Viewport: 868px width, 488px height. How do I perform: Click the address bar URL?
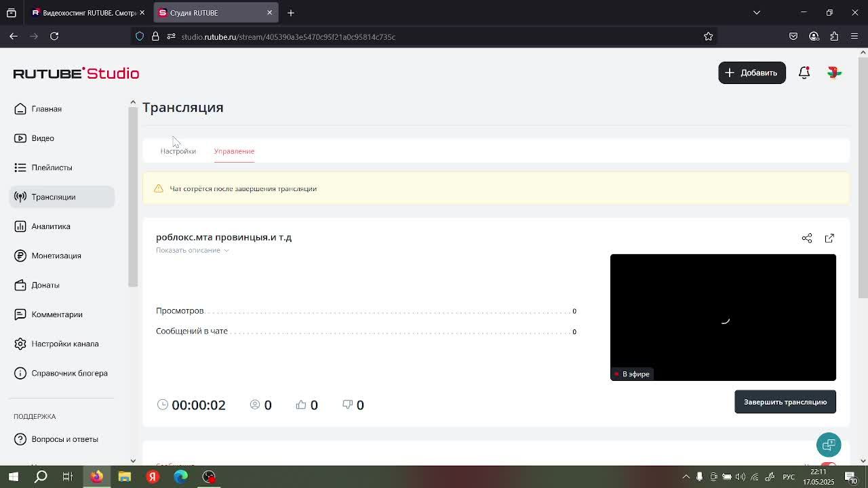(288, 37)
